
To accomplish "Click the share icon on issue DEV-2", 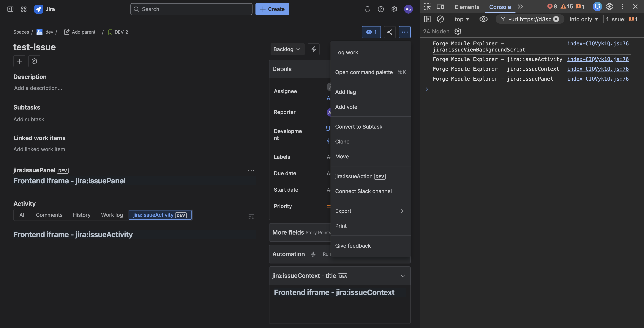I will [390, 32].
